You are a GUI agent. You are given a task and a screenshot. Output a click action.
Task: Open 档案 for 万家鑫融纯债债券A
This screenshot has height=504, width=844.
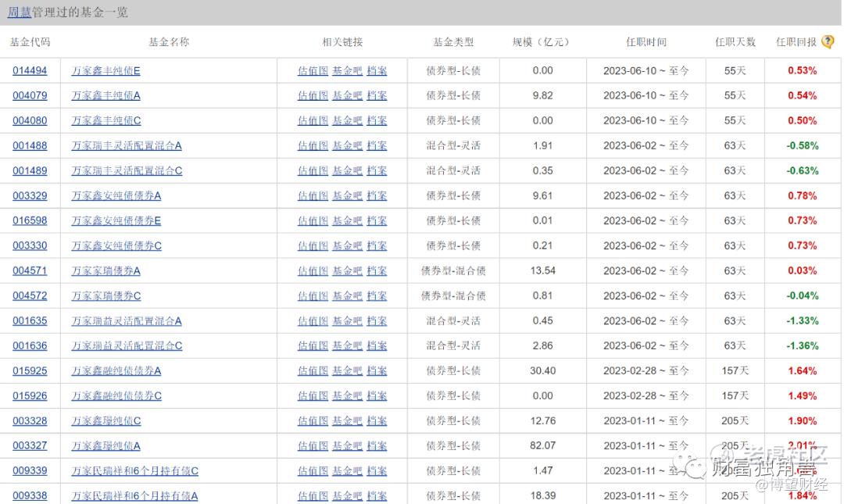coord(377,371)
